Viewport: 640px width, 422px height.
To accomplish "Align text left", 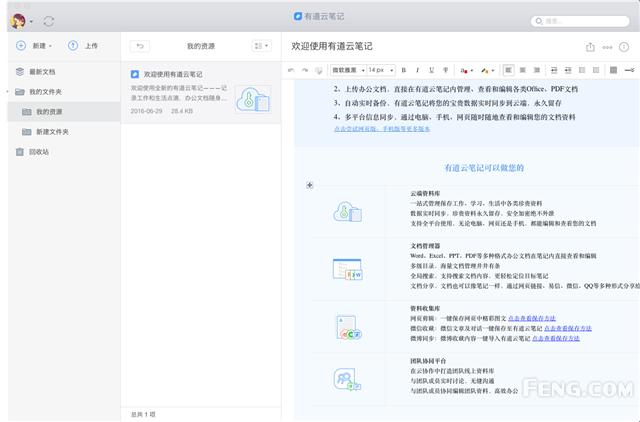I will [x=508, y=70].
